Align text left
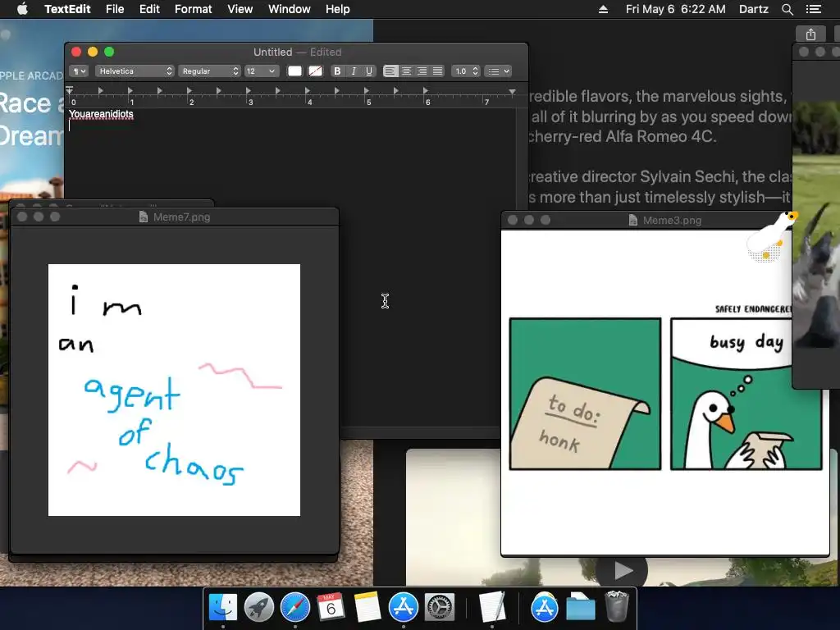Viewport: 840px width, 630px height. coord(390,71)
